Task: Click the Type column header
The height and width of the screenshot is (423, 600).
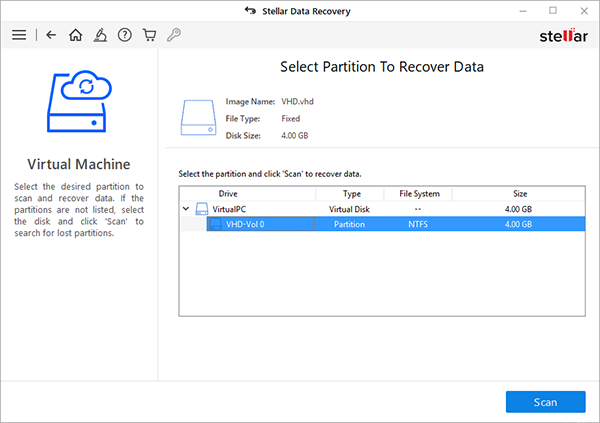Action: coord(350,194)
